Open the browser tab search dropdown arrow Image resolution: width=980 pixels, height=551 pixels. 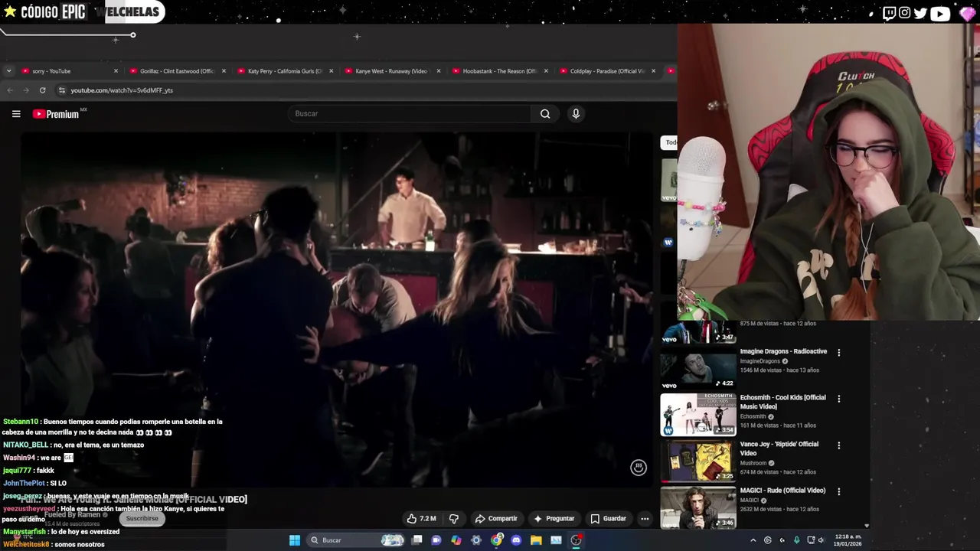coord(8,71)
